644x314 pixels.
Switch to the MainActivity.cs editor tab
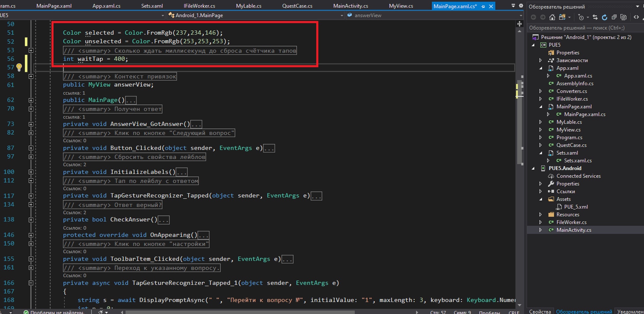pyautogui.click(x=351, y=6)
